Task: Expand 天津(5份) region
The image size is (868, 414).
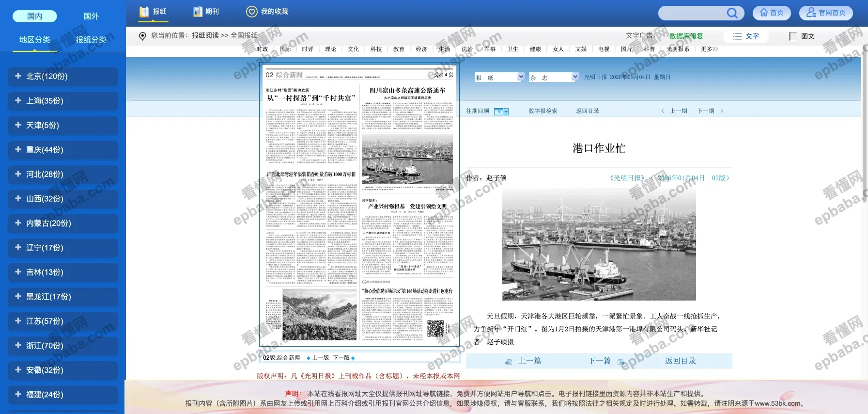Action: (63, 126)
